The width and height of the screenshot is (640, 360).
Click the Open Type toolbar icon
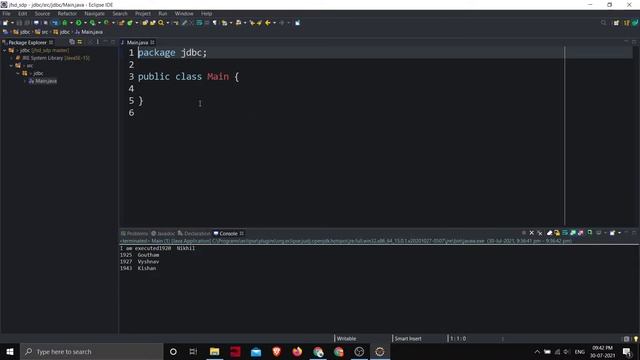pos(145,23)
